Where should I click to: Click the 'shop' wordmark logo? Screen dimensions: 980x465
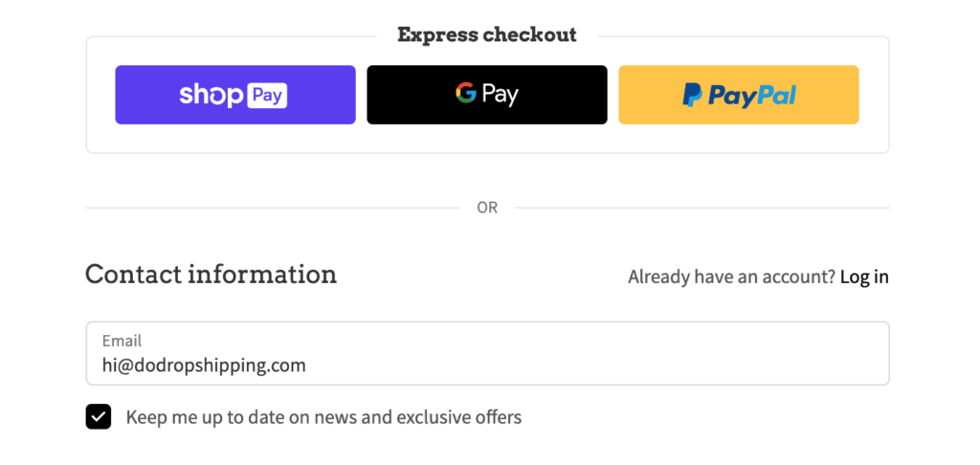pyautogui.click(x=212, y=95)
